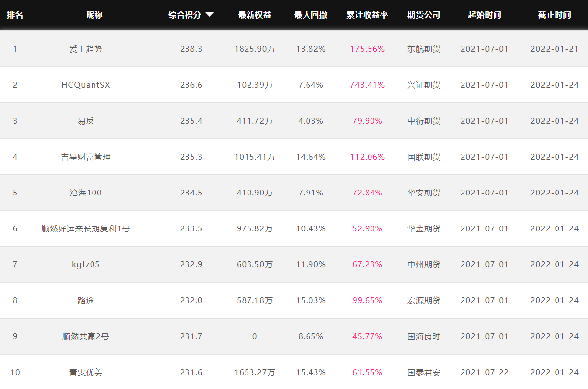Click the return rate 112.06%
The width and height of the screenshot is (588, 389).
(x=367, y=157)
